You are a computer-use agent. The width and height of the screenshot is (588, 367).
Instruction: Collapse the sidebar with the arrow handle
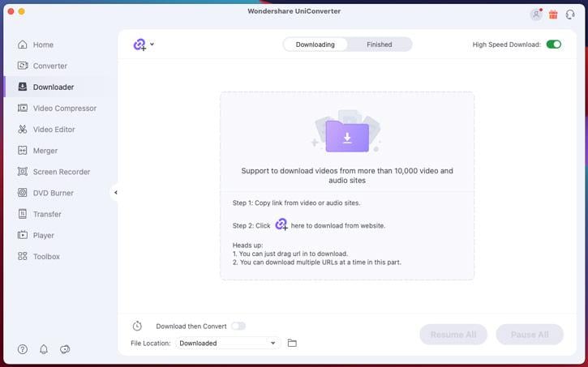point(115,193)
